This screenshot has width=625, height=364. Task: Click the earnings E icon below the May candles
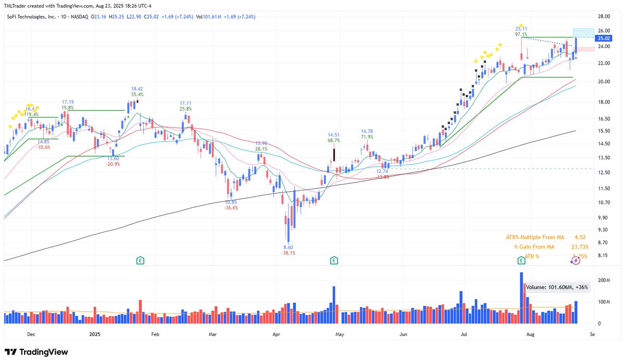(333, 259)
